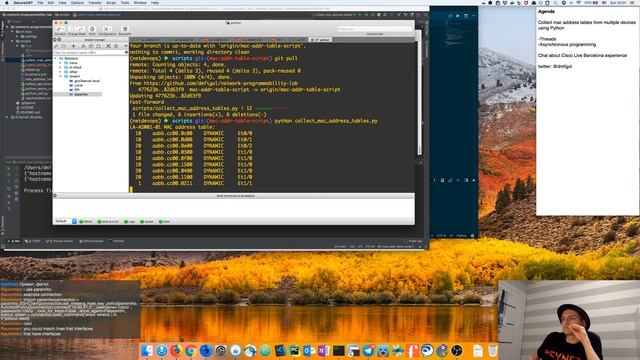Click the Spotlight search icon in menu bar
The image size is (640, 360).
(556, 3)
